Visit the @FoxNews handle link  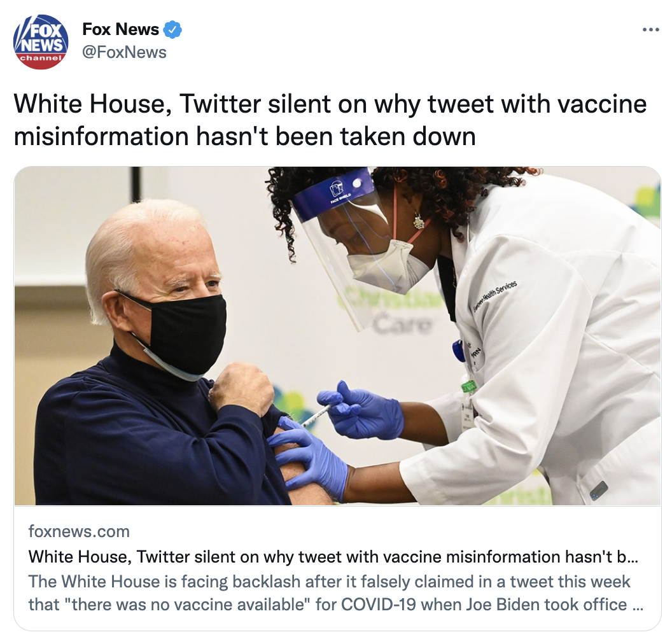tap(124, 52)
